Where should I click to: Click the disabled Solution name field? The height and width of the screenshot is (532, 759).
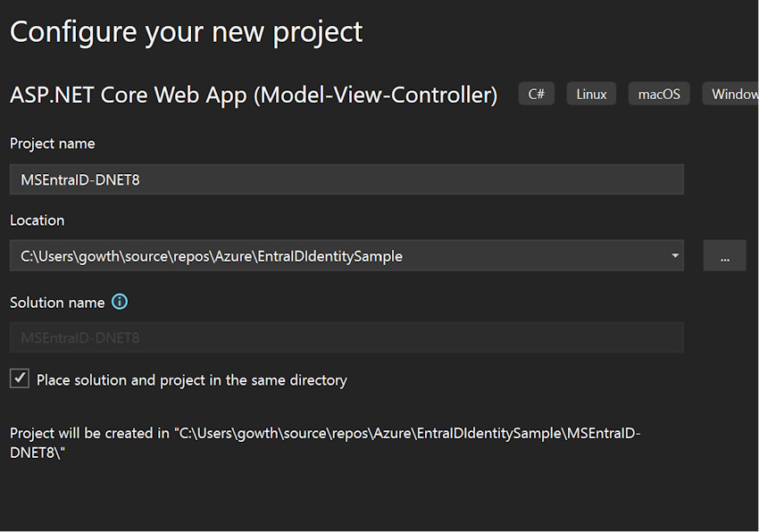[346, 337]
